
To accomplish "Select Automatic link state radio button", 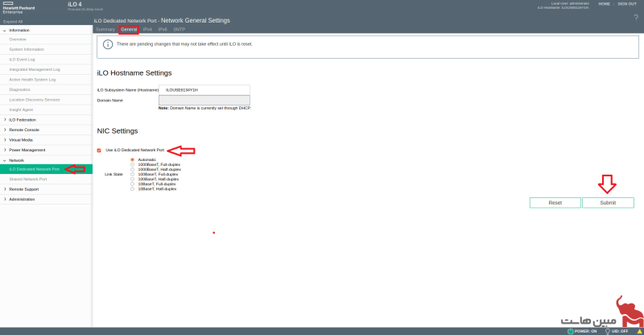I will point(132,159).
